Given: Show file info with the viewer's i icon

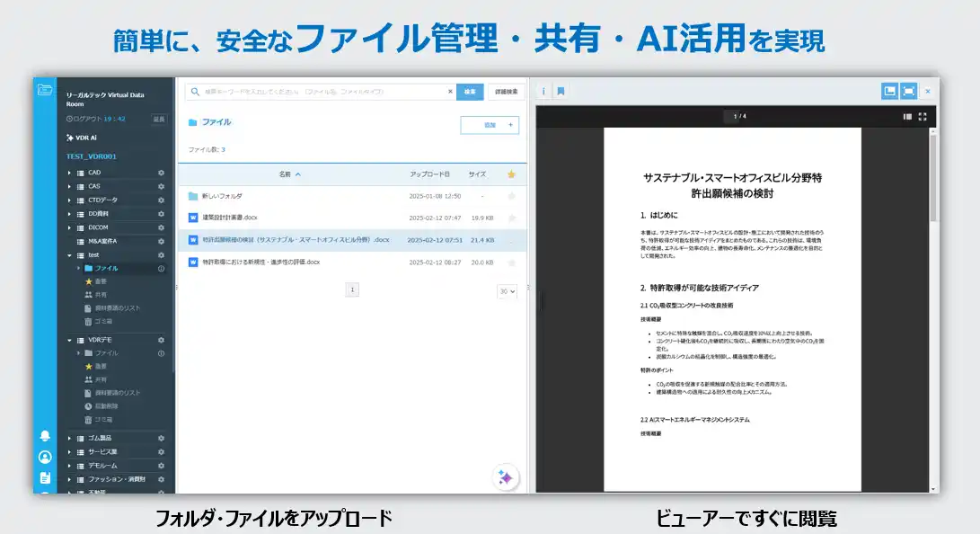Looking at the screenshot, I should click(543, 91).
